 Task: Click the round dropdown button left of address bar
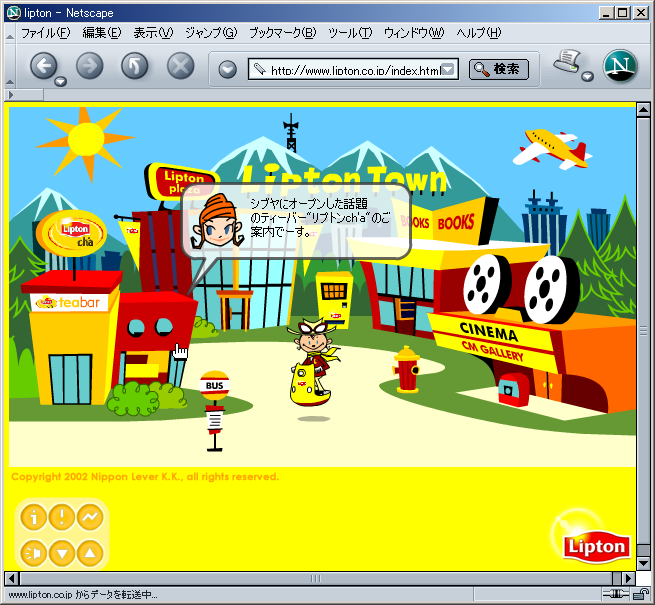click(x=228, y=69)
